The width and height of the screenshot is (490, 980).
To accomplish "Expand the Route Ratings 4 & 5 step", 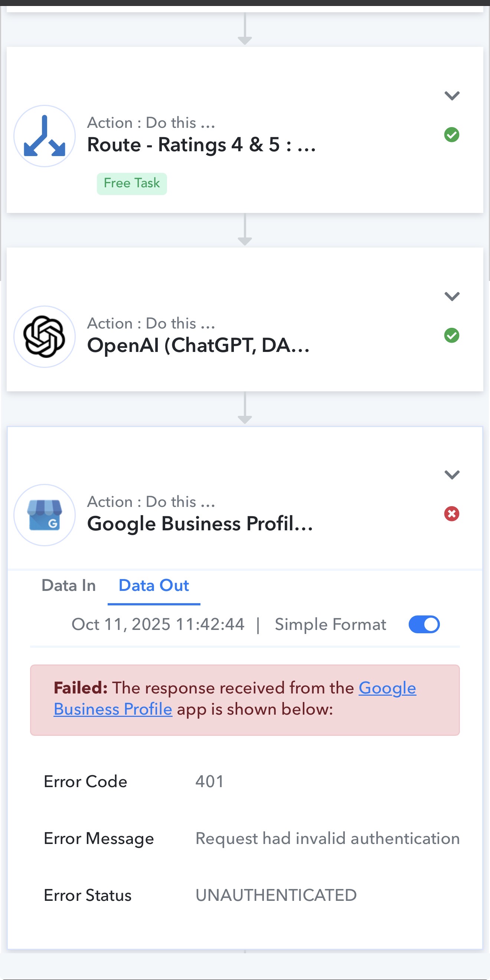I will pyautogui.click(x=452, y=96).
